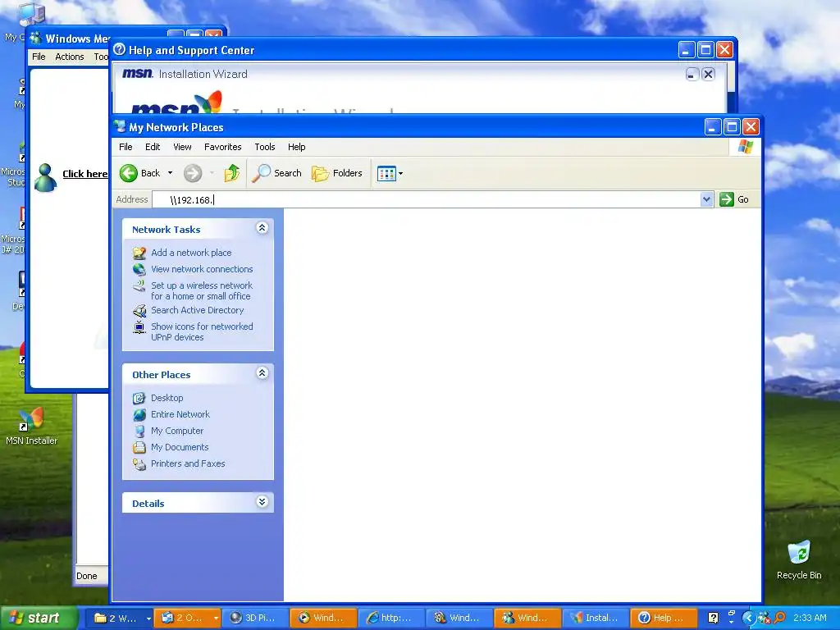
Task: Toggle the Folders pane
Action: pyautogui.click(x=337, y=173)
